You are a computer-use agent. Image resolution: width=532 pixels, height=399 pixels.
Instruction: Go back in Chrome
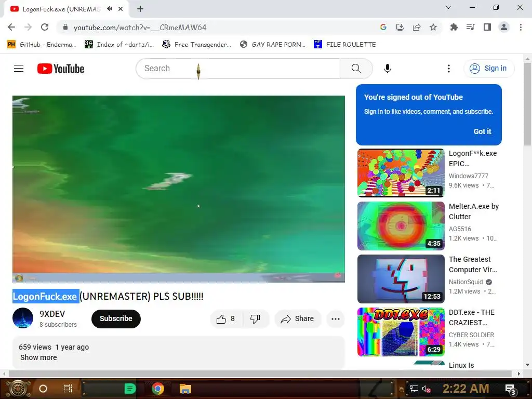pos(11,27)
